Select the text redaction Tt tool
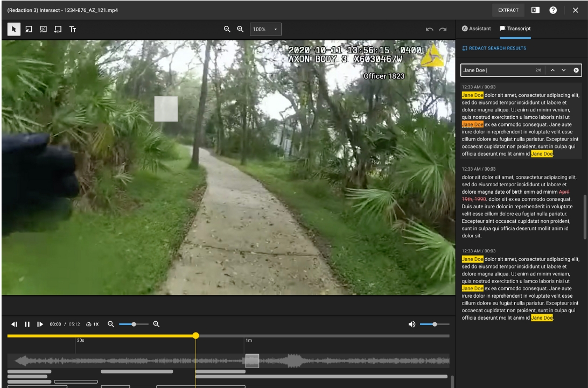 [72, 30]
